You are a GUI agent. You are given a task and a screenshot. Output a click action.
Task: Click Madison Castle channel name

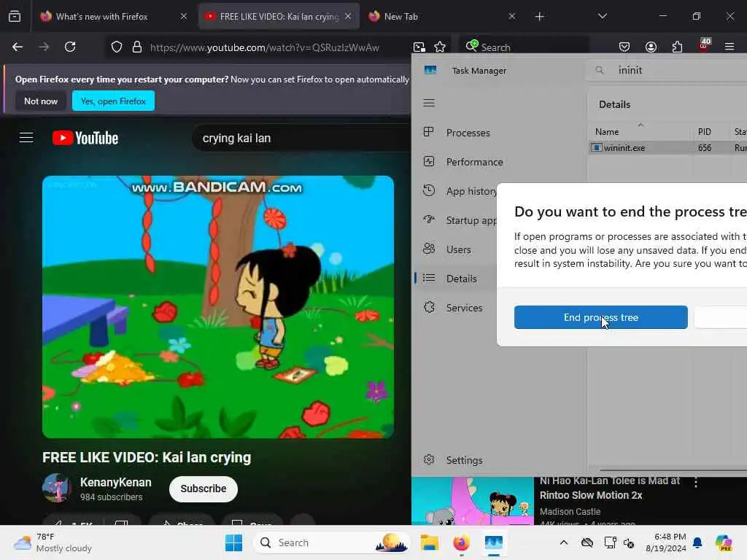(570, 511)
